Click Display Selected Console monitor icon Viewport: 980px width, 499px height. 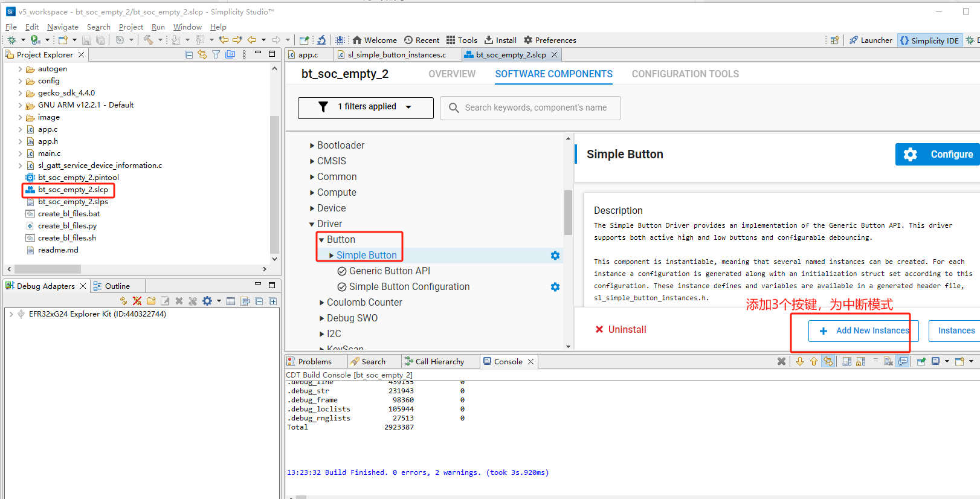click(935, 361)
